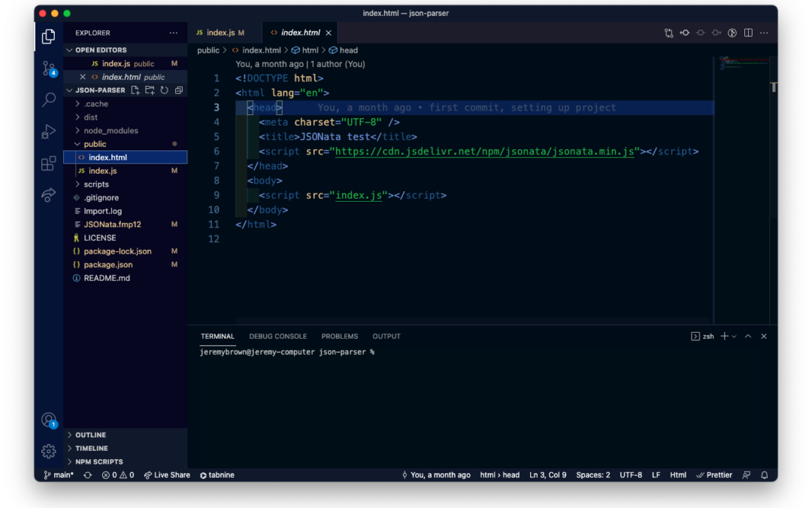This screenshot has height=508, width=812.
Task: Open the Search view
Action: 49,99
